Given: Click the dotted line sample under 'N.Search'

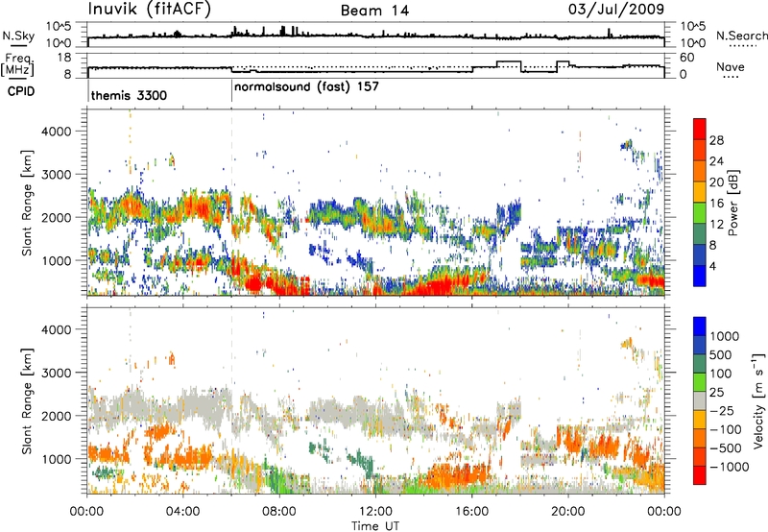Looking at the screenshot, I should tap(743, 45).
